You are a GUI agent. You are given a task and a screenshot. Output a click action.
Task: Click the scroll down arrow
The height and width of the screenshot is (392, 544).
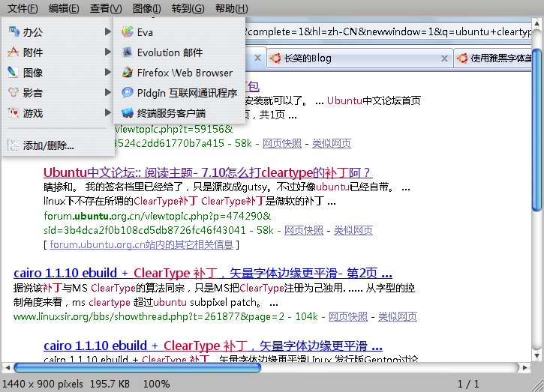click(x=537, y=355)
